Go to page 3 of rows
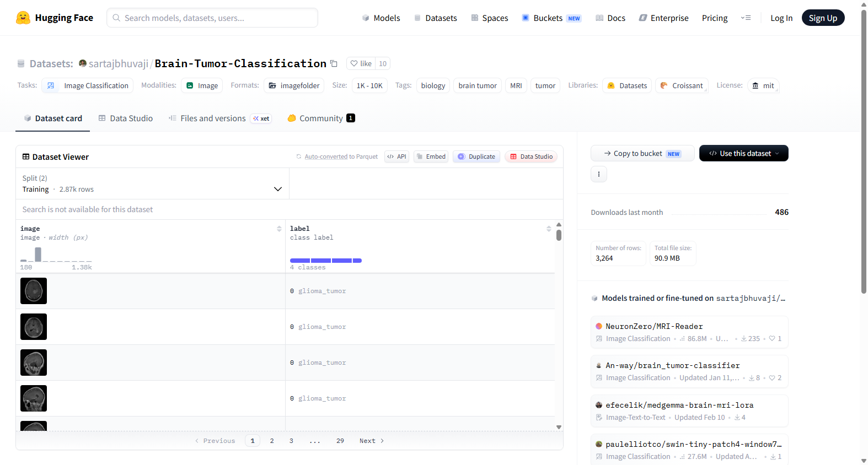This screenshot has width=868, height=465. pos(291,441)
